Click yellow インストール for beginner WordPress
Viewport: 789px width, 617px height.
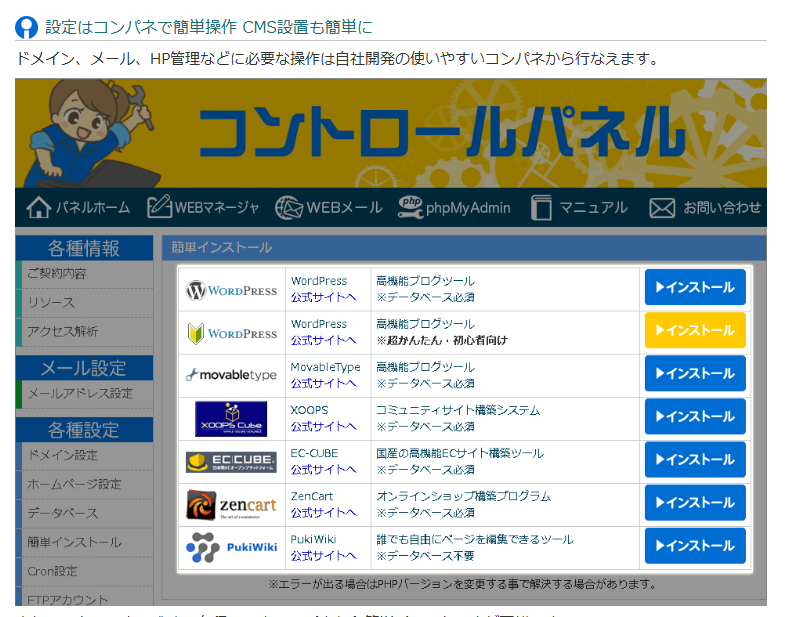[695, 330]
